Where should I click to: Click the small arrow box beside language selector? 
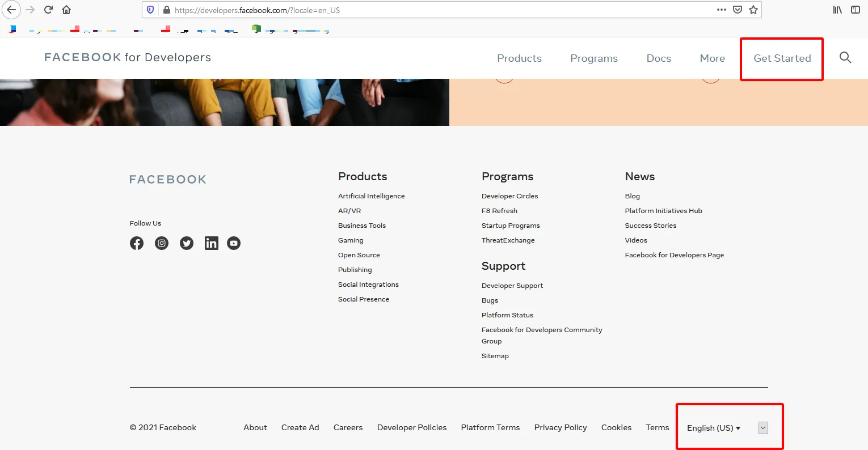(x=763, y=428)
